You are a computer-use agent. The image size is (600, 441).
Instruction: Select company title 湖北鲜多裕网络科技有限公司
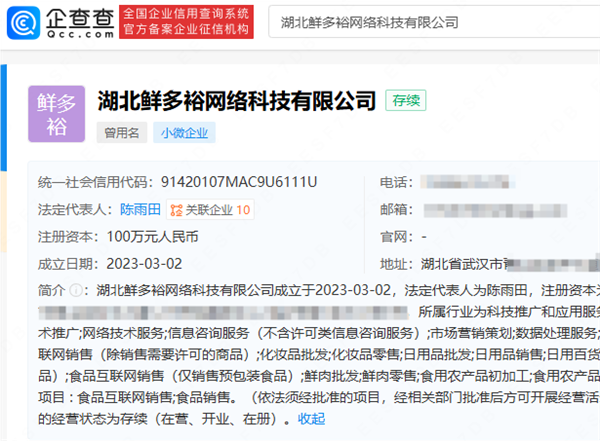(x=237, y=101)
